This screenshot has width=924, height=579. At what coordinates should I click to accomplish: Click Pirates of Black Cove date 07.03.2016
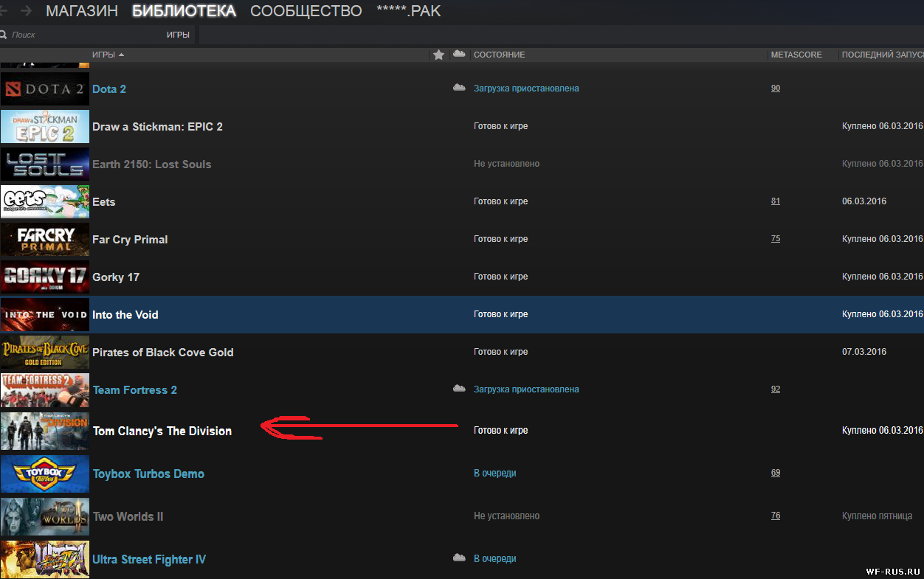864,351
